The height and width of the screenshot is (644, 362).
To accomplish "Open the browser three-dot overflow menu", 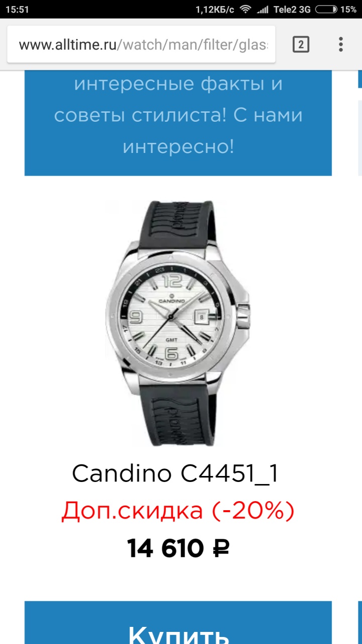I will [x=340, y=45].
